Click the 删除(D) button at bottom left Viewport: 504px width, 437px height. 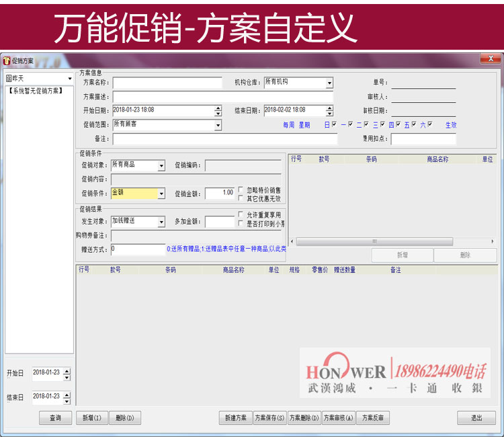pos(125,418)
